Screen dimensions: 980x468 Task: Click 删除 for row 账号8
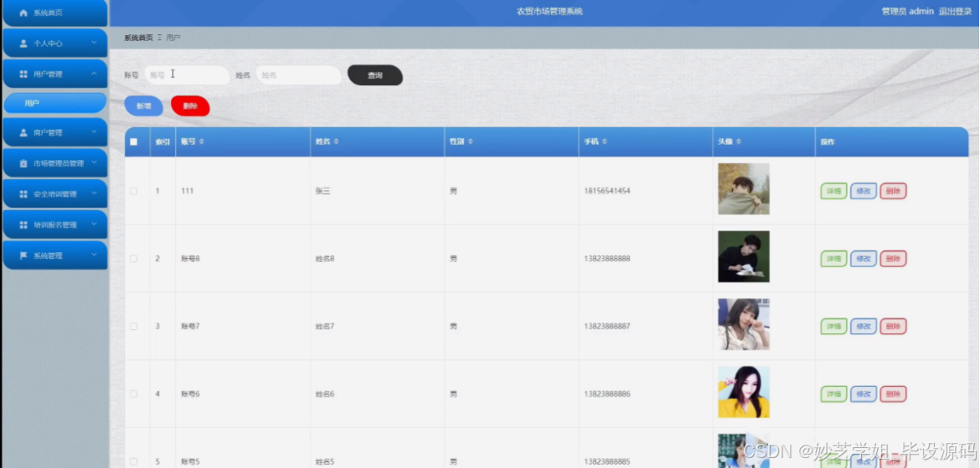[x=893, y=259]
